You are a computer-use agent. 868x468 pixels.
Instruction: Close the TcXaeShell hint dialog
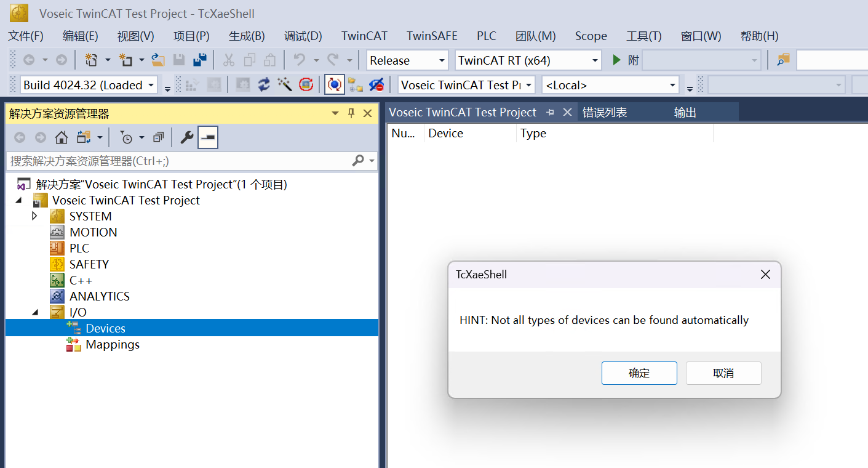pyautogui.click(x=765, y=275)
